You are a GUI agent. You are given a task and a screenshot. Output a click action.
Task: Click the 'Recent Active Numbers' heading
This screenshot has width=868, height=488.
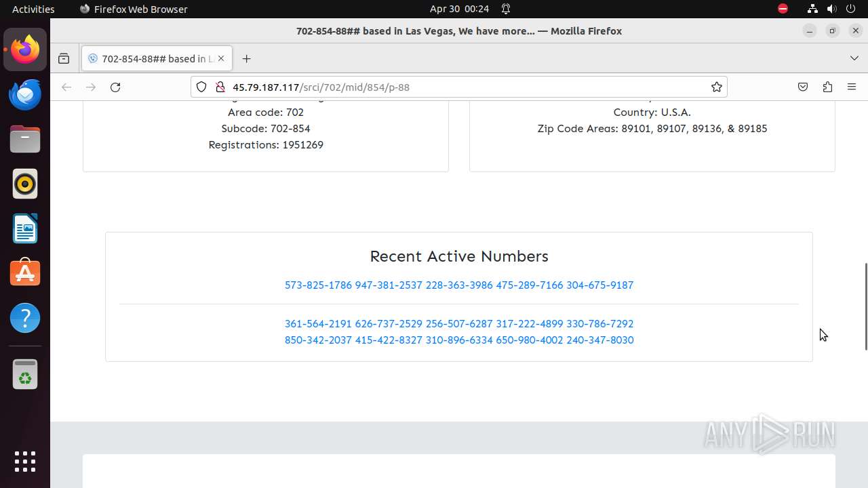[459, 256]
